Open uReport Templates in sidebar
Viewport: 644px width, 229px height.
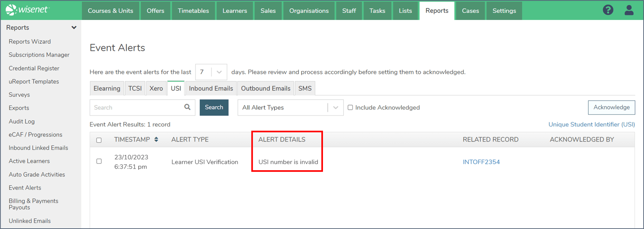34,81
